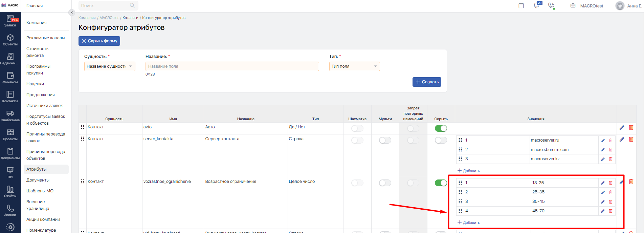This screenshot has width=644, height=233.
Task: Disable Скрыть switch for vozrastnoe_ogranichenie row
Action: (441, 183)
